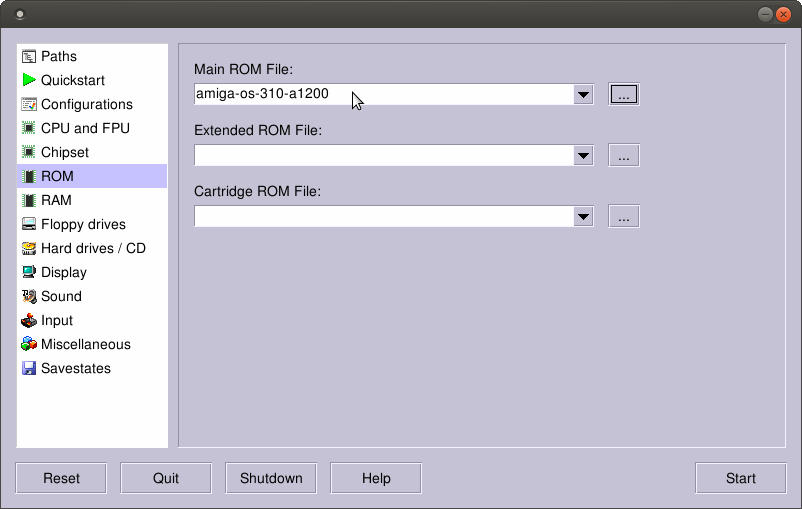Switch to the Savestates section
Viewport: 802px width, 509px height.
75,368
